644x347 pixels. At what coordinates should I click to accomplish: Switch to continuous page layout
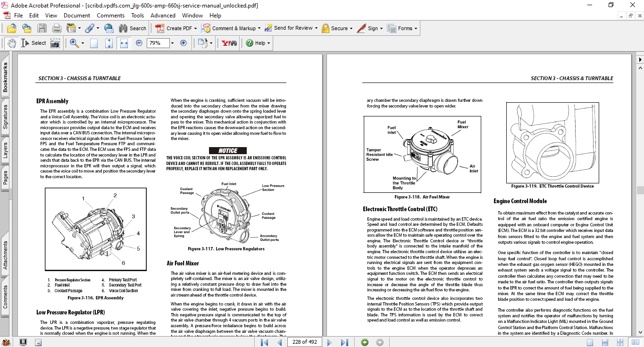pos(606,342)
